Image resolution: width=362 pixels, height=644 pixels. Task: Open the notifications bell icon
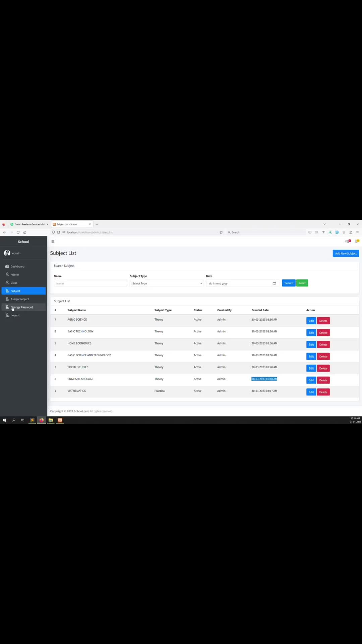(357, 241)
